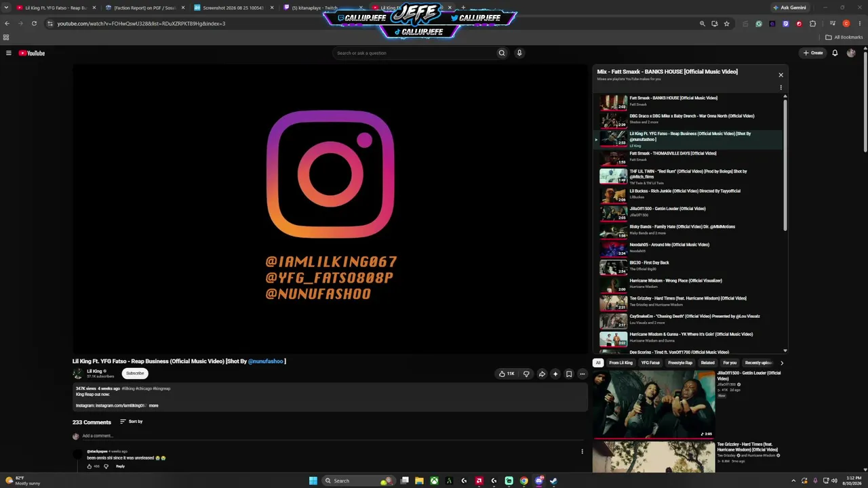Select the 'Related' filter chip
The height and width of the screenshot is (488, 868).
[707, 363]
